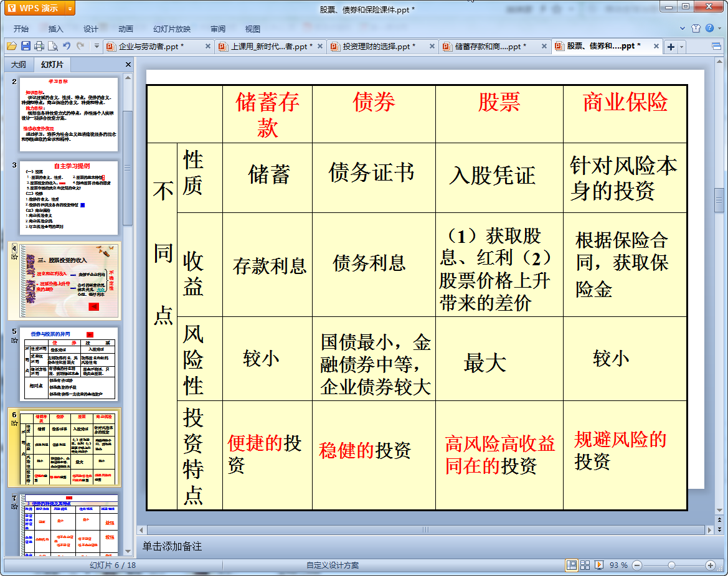Image resolution: width=728 pixels, height=576 pixels.
Task: Click horizontal scrollbar right arrow
Action: click(709, 530)
